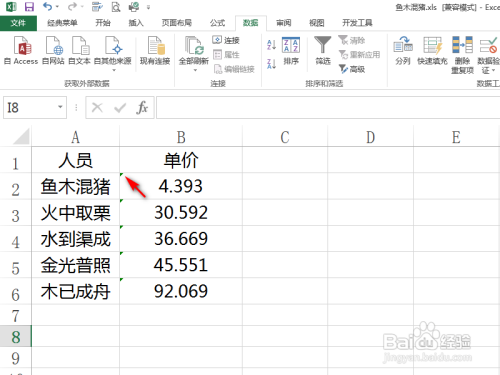Open the 自其他来源 dropdown
The width and height of the screenshot is (500, 375).
(x=113, y=53)
